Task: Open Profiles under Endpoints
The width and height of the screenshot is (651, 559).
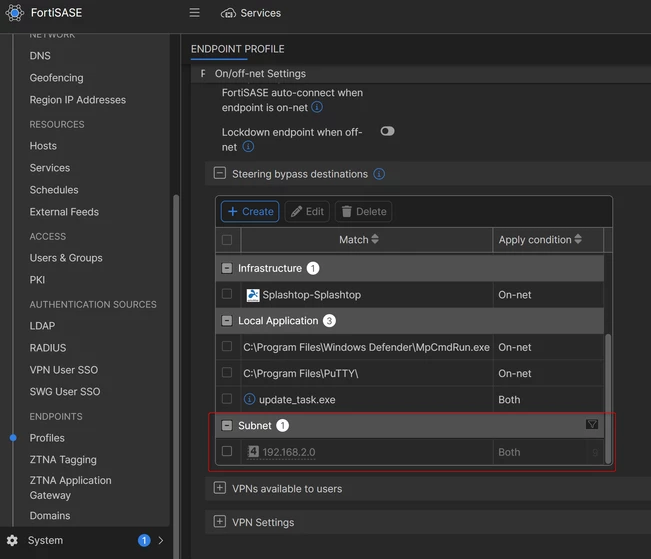Action: click(47, 438)
